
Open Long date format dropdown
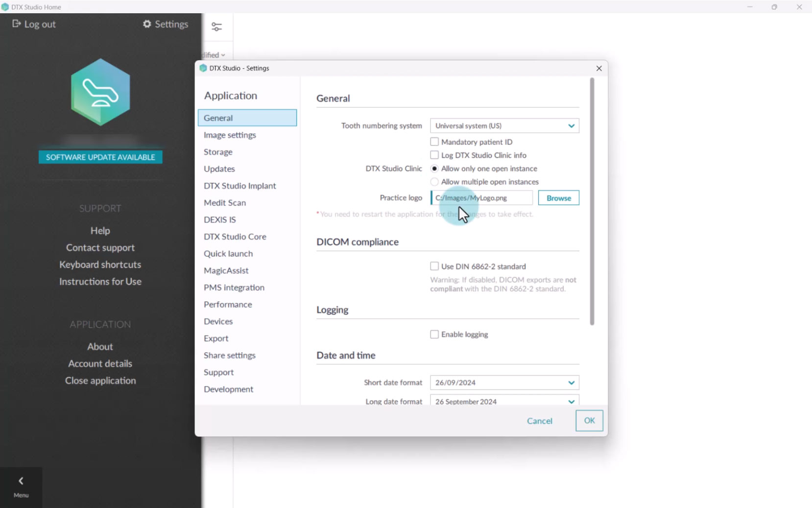504,400
